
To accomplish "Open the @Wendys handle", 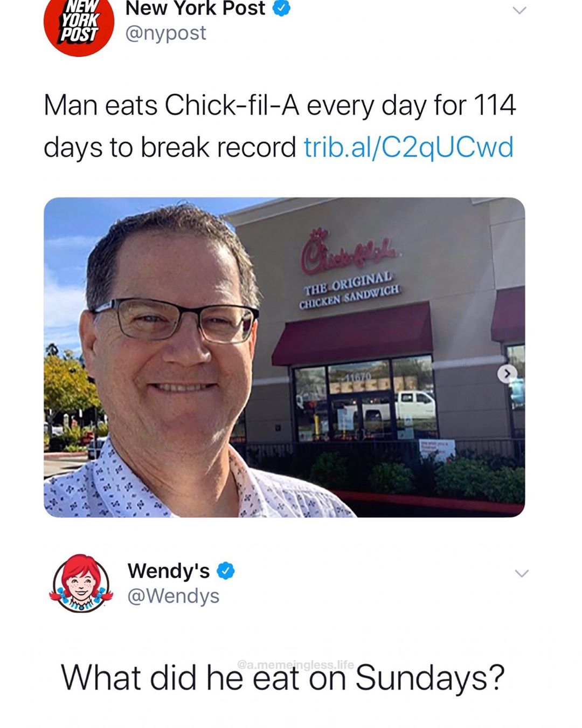I will pos(174,596).
